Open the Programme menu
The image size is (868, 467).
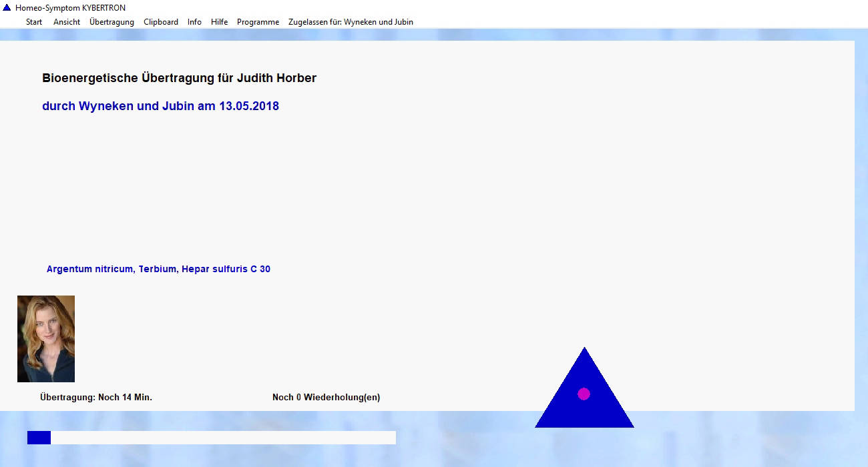pyautogui.click(x=258, y=22)
